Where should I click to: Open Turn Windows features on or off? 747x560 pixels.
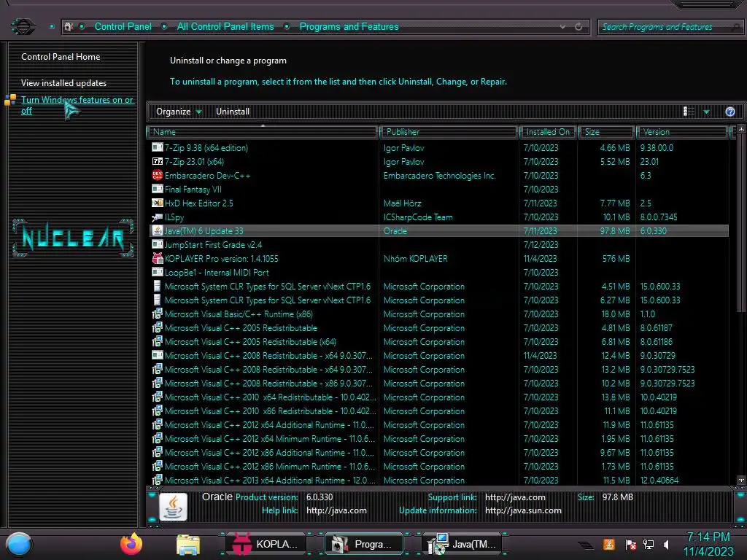pos(77,105)
